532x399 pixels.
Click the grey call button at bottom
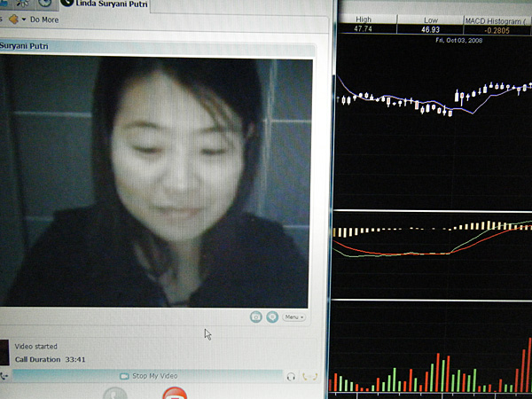tap(115, 394)
